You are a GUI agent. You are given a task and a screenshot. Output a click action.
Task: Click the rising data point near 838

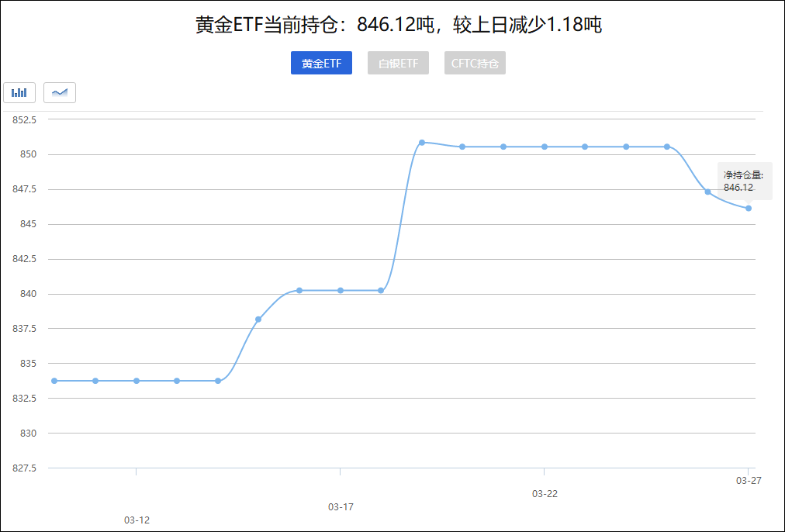(258, 320)
